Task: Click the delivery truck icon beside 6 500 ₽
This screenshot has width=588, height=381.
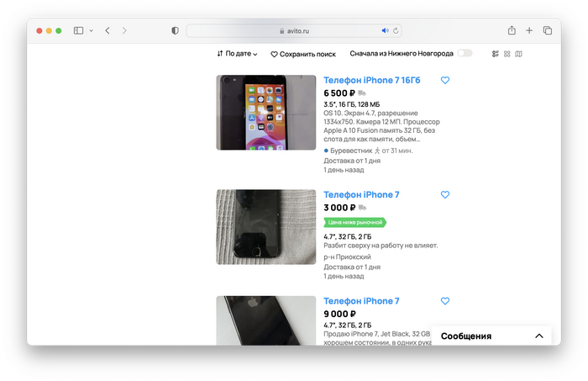Action: click(x=362, y=93)
